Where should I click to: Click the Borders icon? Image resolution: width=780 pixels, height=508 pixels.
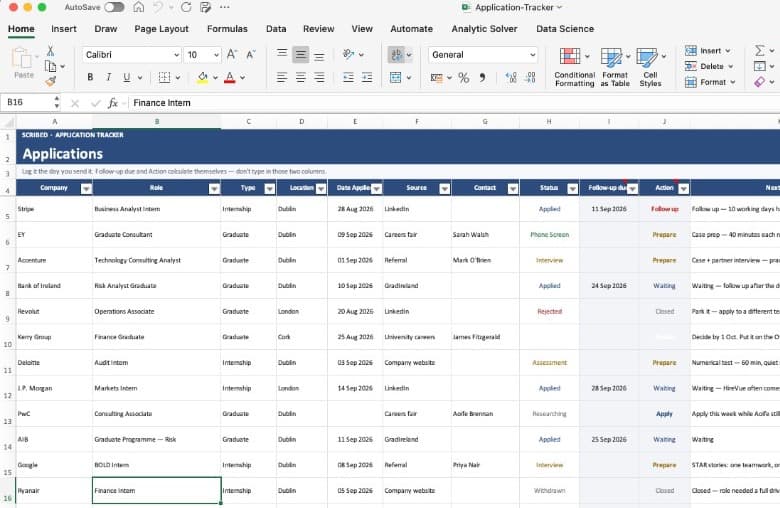point(164,78)
